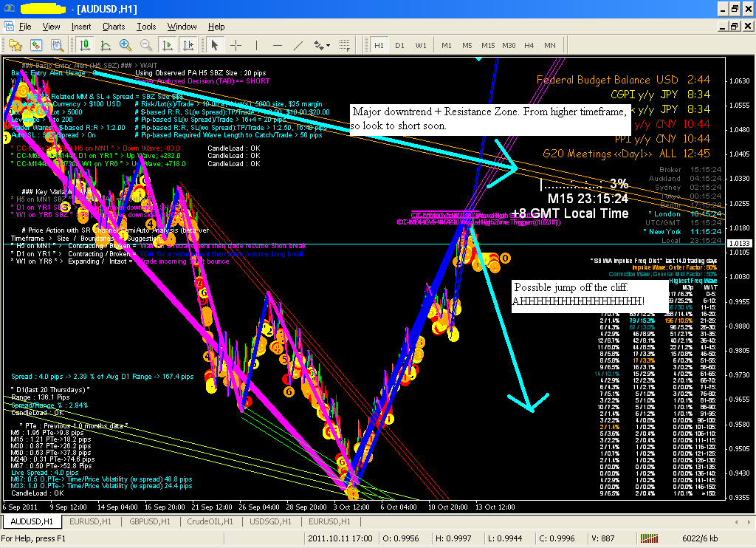Viewport: 756px width, 548px height.
Task: Switch to the W1 timeframe
Action: point(421,45)
